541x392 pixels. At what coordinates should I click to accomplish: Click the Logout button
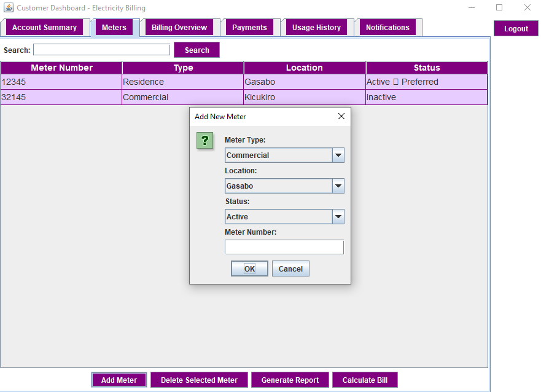tap(516, 29)
